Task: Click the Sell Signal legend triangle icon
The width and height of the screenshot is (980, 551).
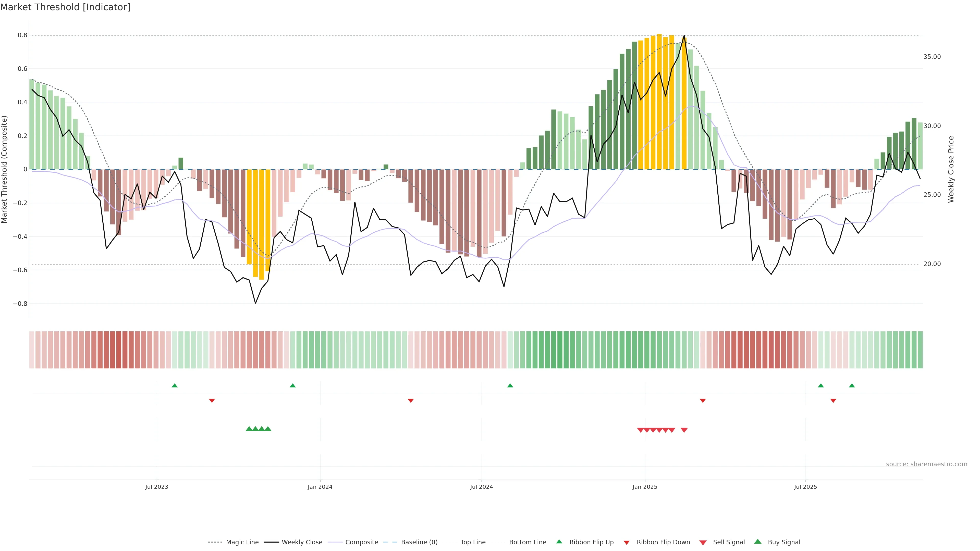Action: click(x=703, y=543)
